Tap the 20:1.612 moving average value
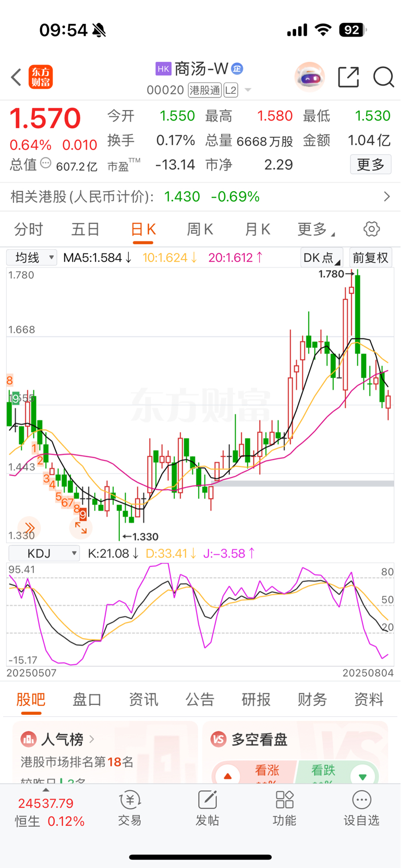Viewport: 401px width, 868px height. tap(236, 258)
